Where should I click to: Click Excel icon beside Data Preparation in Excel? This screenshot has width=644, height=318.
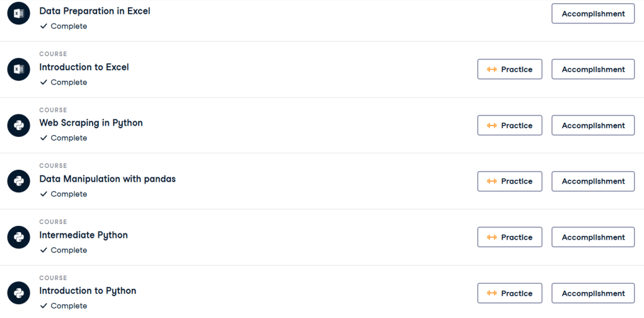coord(19,13)
